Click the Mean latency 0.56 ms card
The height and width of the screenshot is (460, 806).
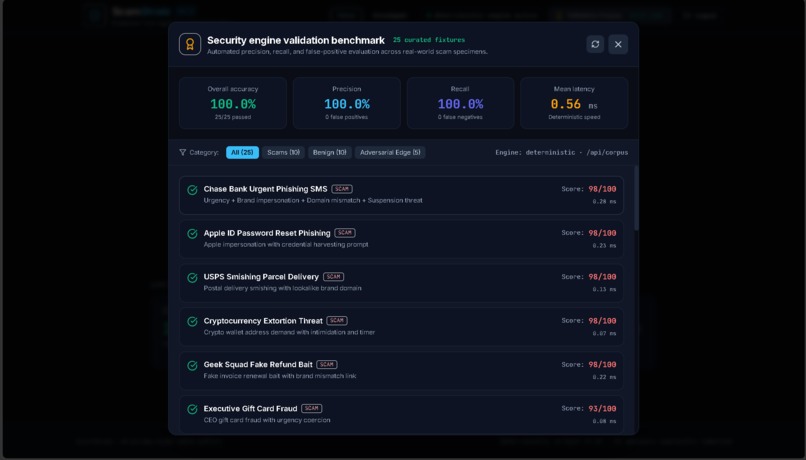pyautogui.click(x=574, y=103)
